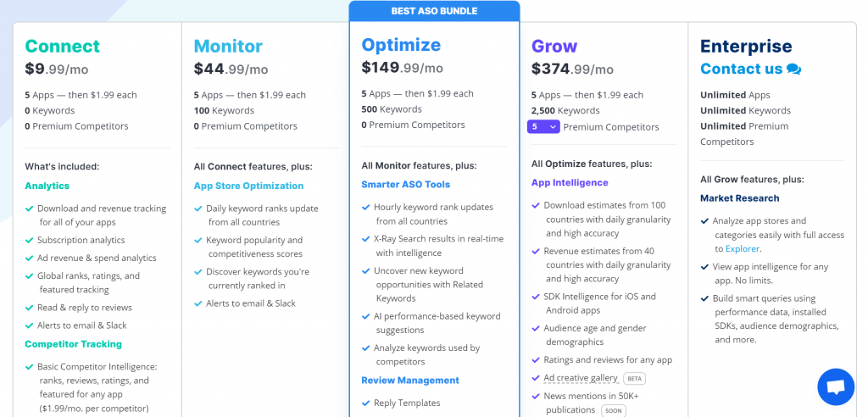Select the Connect plan heading
868x417 pixels.
(63, 46)
